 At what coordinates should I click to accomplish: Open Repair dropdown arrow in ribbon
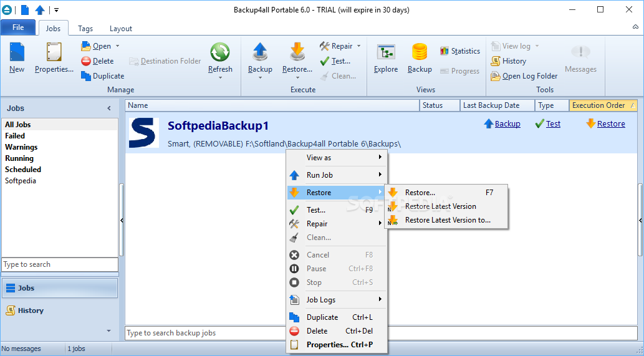coord(358,46)
